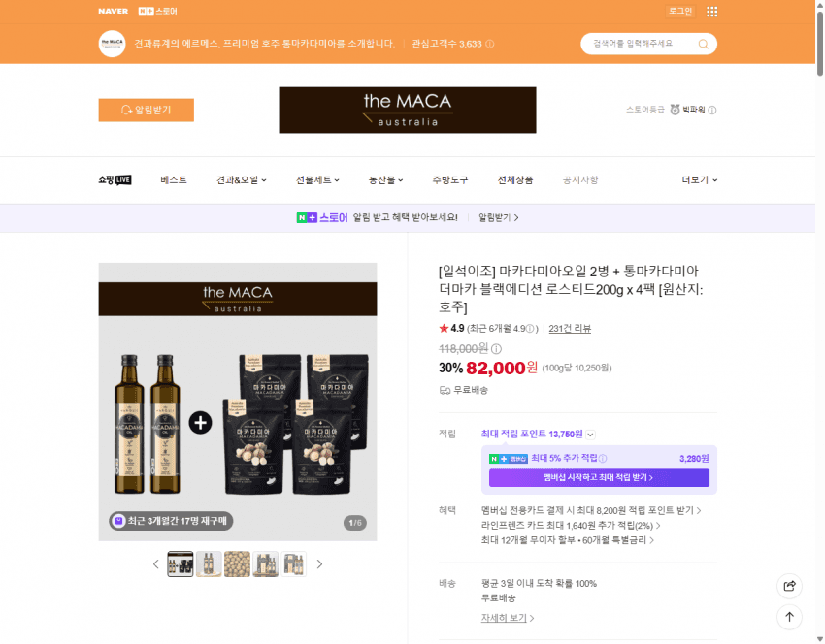Show info icon beside 빅파워 store grade
Screen dimensions: 825x644
click(x=711, y=110)
